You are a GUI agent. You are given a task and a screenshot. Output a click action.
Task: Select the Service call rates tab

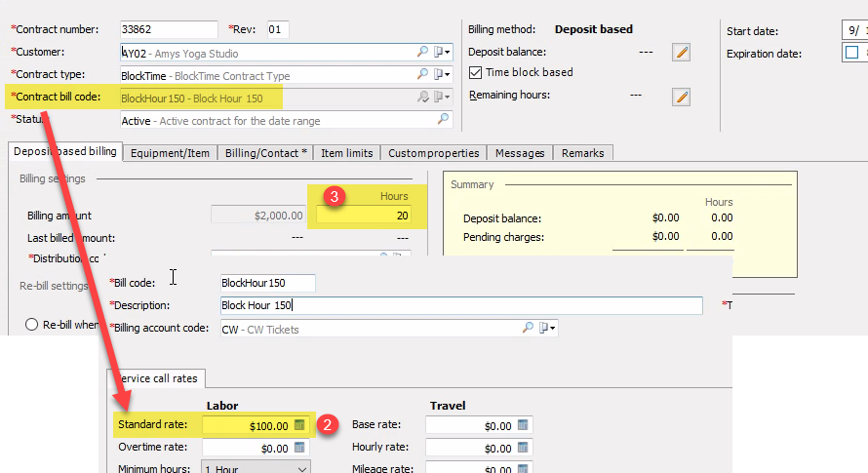(x=156, y=378)
